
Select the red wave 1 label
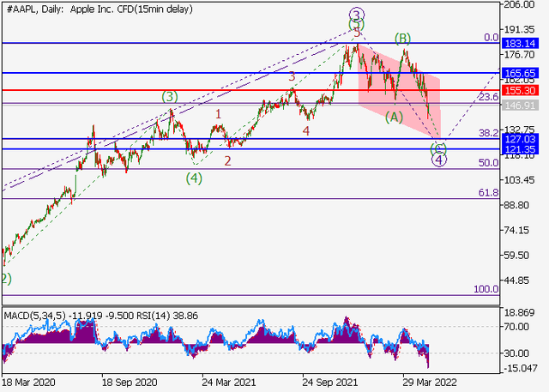[219, 113]
